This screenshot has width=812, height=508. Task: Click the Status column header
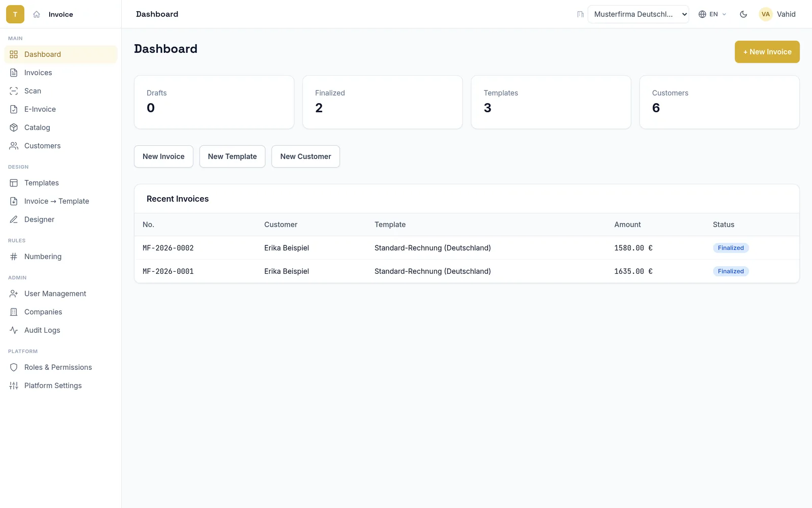tap(724, 225)
